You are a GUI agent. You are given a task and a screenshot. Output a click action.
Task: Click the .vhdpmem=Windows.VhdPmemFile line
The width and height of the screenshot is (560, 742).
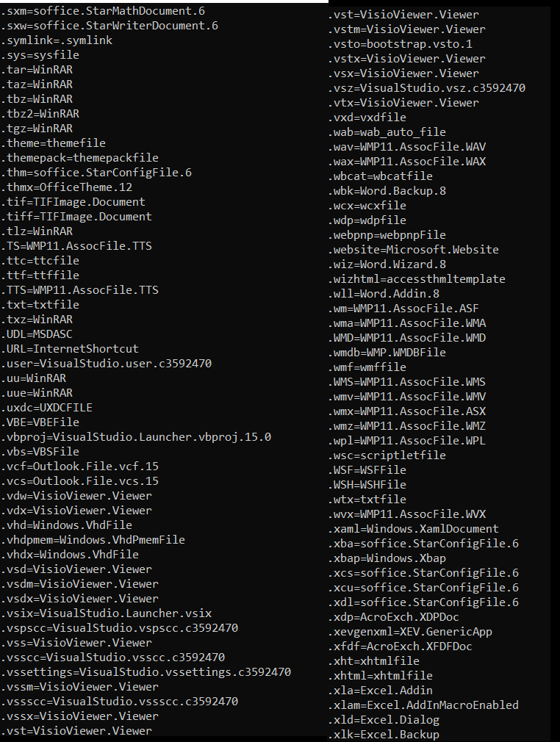[93, 539]
